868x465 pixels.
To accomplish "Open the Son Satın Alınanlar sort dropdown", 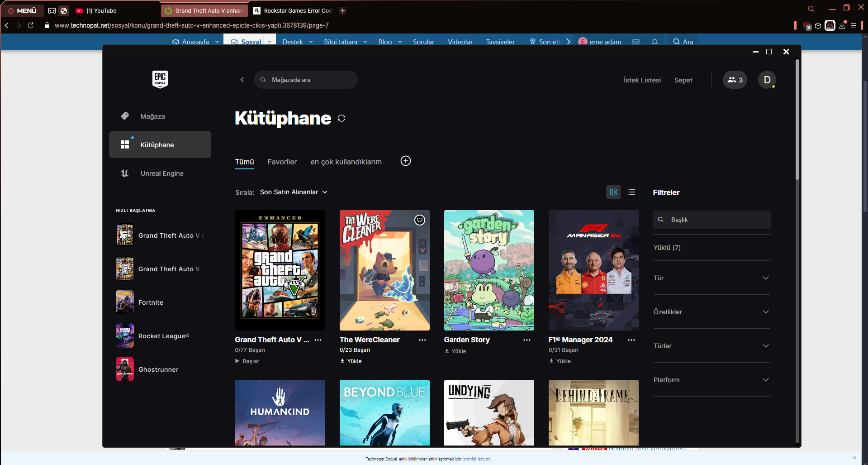I will (x=294, y=192).
